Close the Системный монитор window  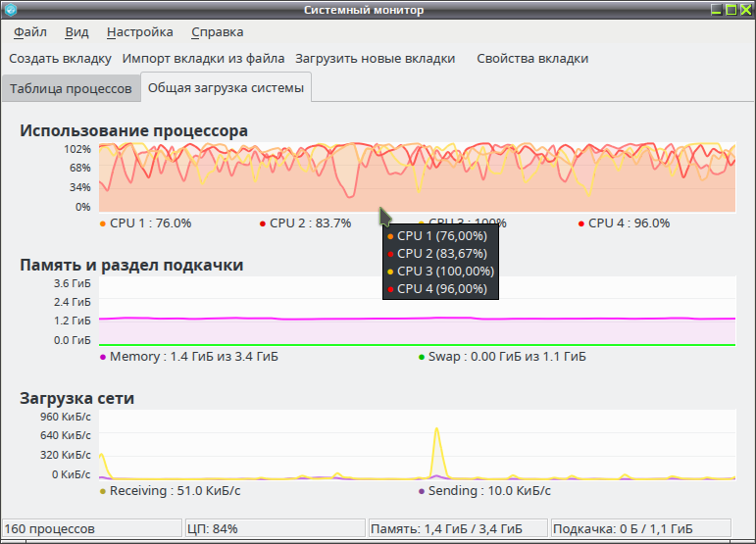pyautogui.click(x=746, y=10)
